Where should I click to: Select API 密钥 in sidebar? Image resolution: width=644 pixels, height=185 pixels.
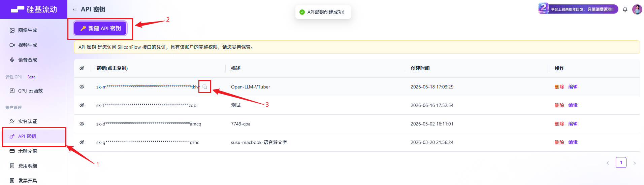coord(34,136)
